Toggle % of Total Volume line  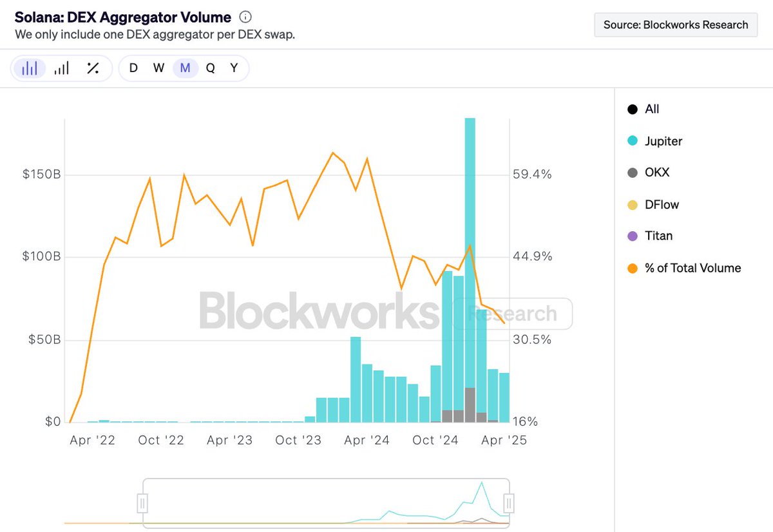[633, 268]
